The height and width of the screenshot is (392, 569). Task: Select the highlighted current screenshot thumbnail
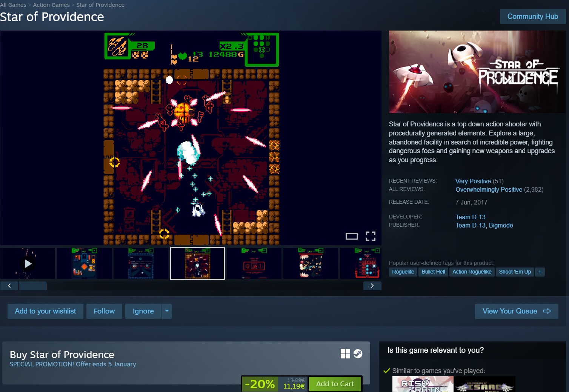coord(197,263)
